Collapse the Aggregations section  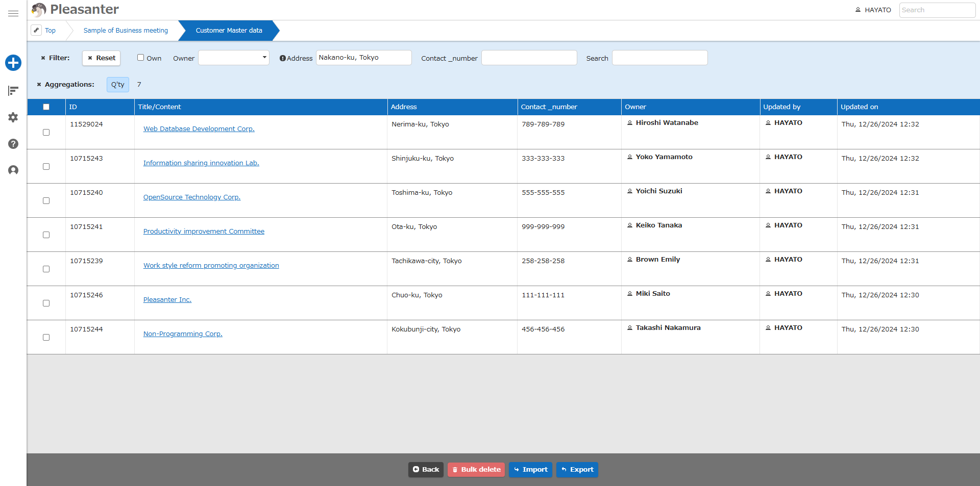coord(39,85)
